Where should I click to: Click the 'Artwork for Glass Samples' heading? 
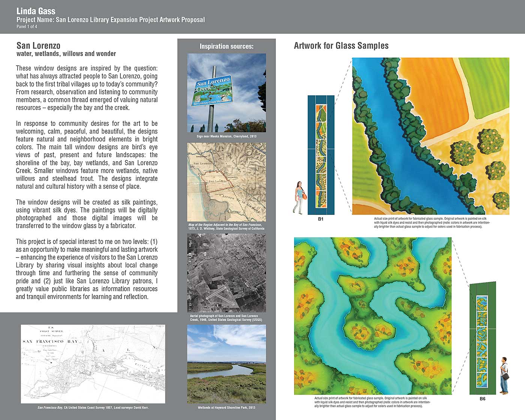[x=341, y=46]
